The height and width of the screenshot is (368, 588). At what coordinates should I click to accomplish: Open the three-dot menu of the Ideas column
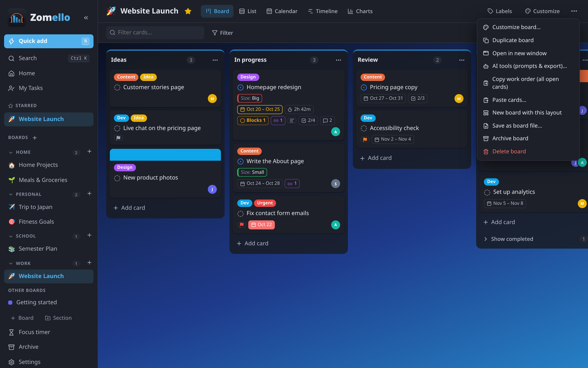coord(215,60)
